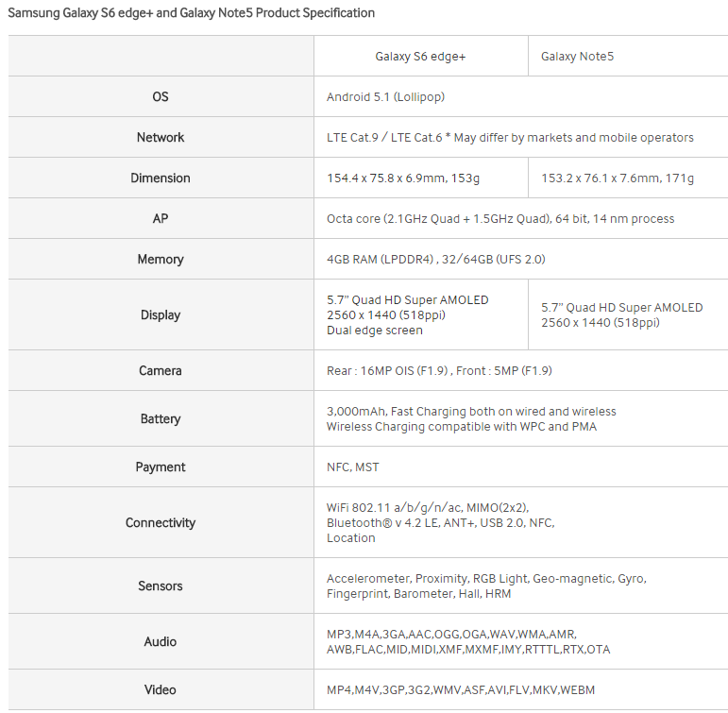728x713 pixels.
Task: Select the Galaxy Note5 column header
Action: [x=577, y=57]
